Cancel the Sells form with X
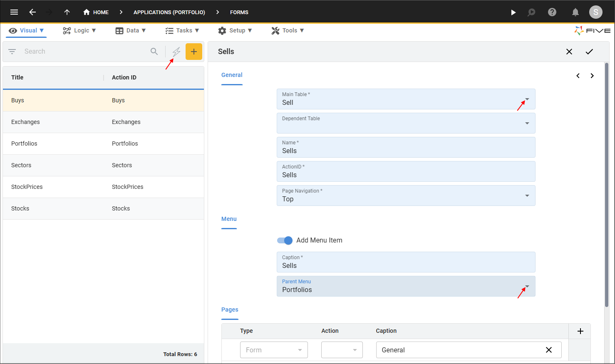Screen dimensions: 615x364 569,52
